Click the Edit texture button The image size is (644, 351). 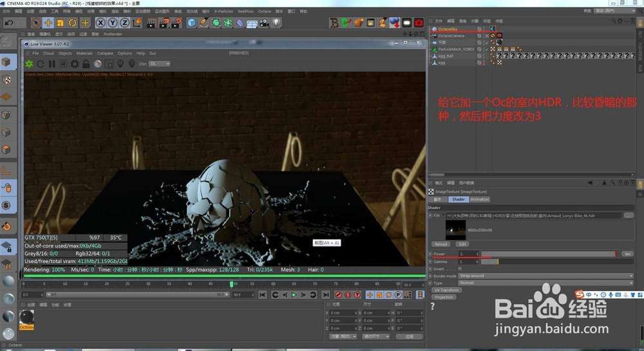point(462,244)
